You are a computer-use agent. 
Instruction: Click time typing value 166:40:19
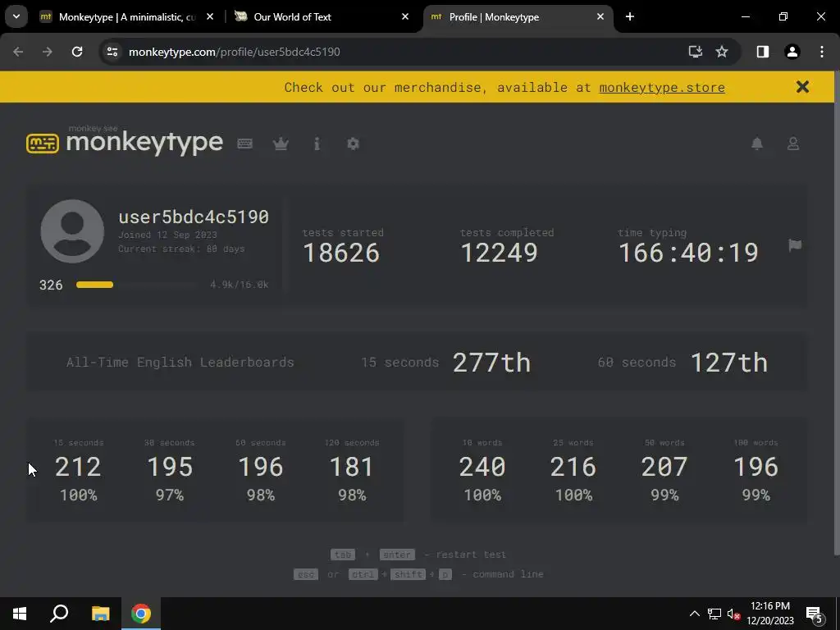(688, 253)
